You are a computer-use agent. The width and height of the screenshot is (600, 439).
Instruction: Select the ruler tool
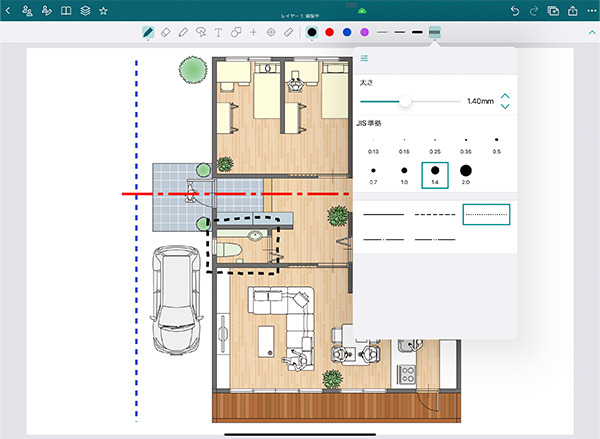click(289, 33)
